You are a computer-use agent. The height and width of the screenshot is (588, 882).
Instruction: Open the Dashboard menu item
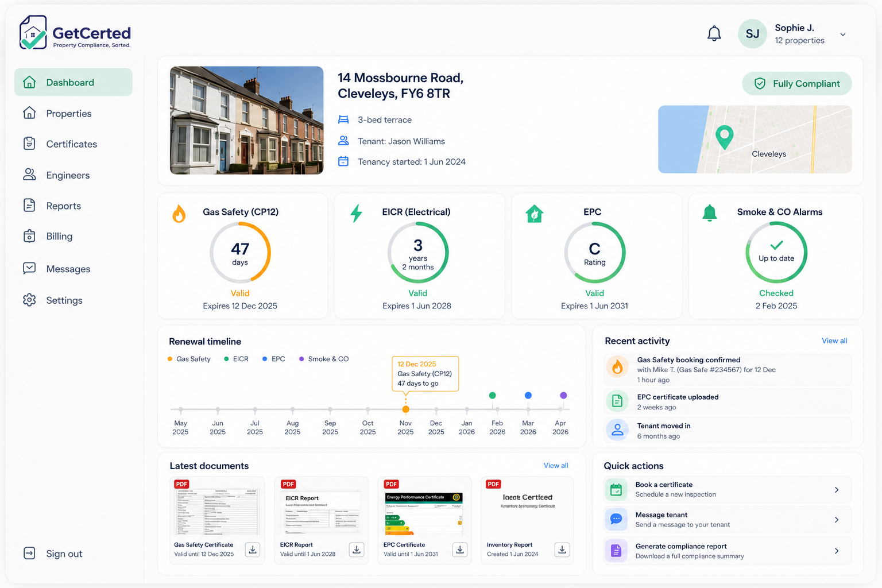[x=73, y=82]
